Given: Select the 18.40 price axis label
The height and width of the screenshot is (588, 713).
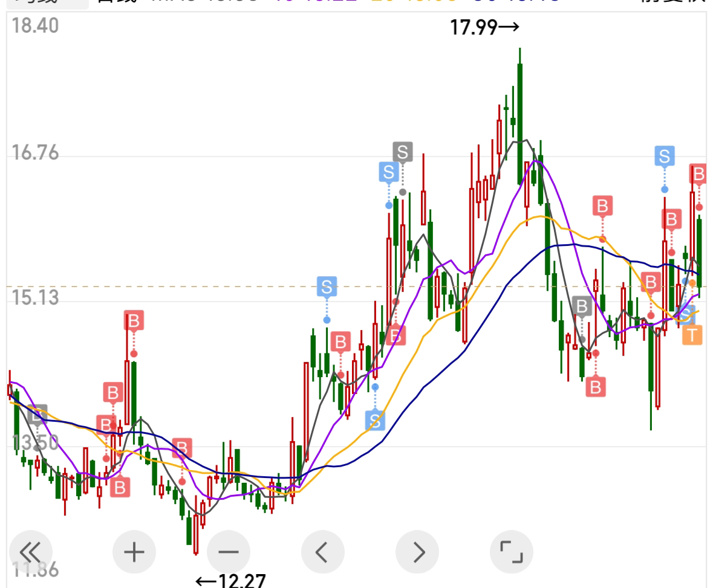Looking at the screenshot, I should 35,25.
